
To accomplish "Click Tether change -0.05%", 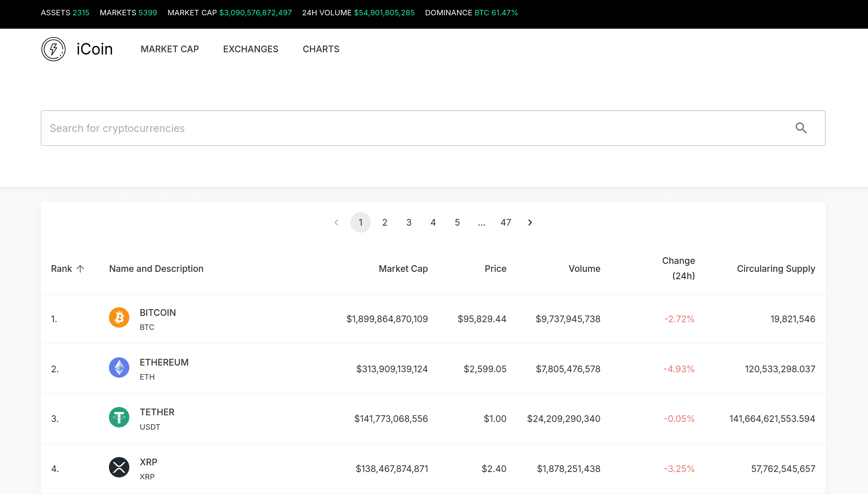I will pyautogui.click(x=679, y=419).
